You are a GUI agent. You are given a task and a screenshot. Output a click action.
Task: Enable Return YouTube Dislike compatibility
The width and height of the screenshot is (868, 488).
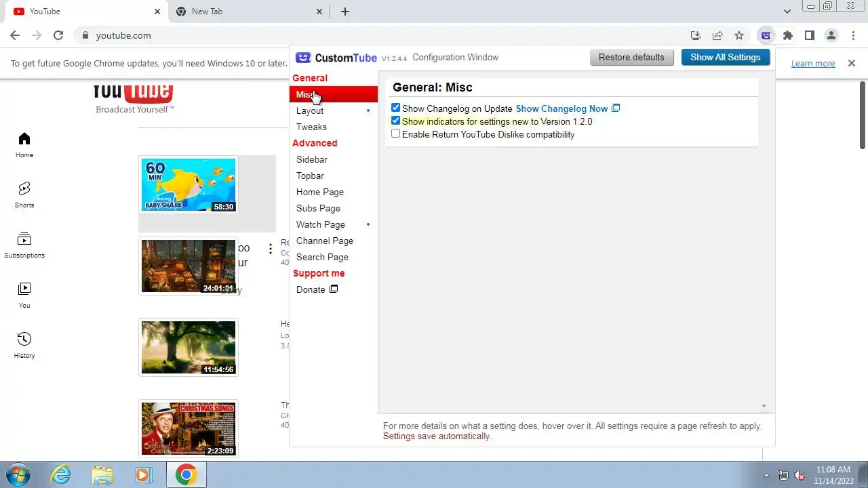[x=396, y=134]
